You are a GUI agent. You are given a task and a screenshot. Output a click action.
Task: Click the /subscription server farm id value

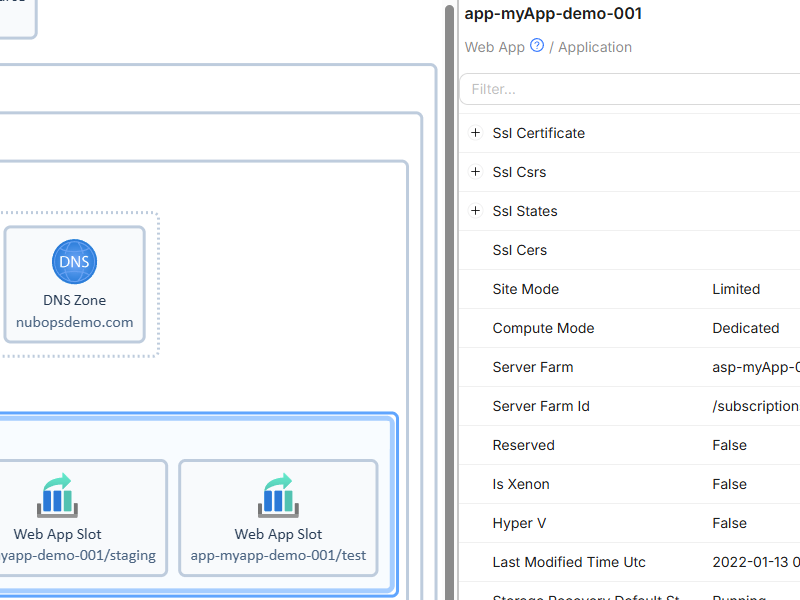[x=756, y=406]
